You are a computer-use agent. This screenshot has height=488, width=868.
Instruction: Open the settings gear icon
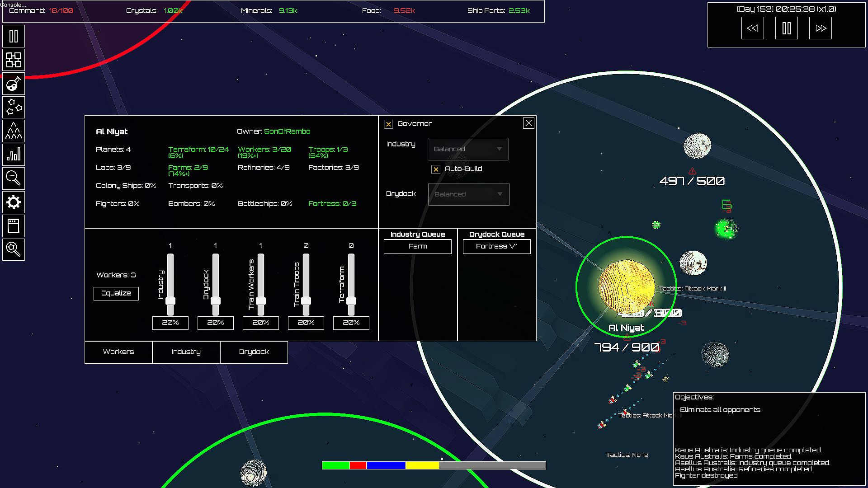click(14, 202)
